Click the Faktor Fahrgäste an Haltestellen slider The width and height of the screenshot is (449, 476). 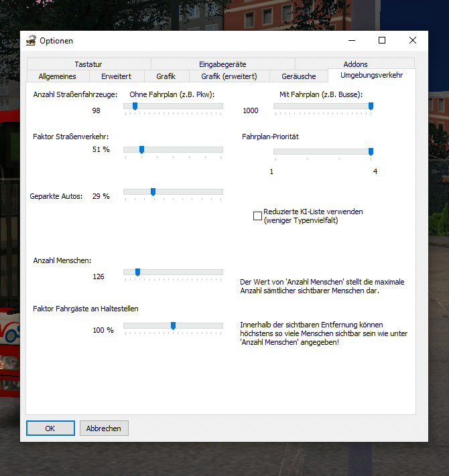173,325
